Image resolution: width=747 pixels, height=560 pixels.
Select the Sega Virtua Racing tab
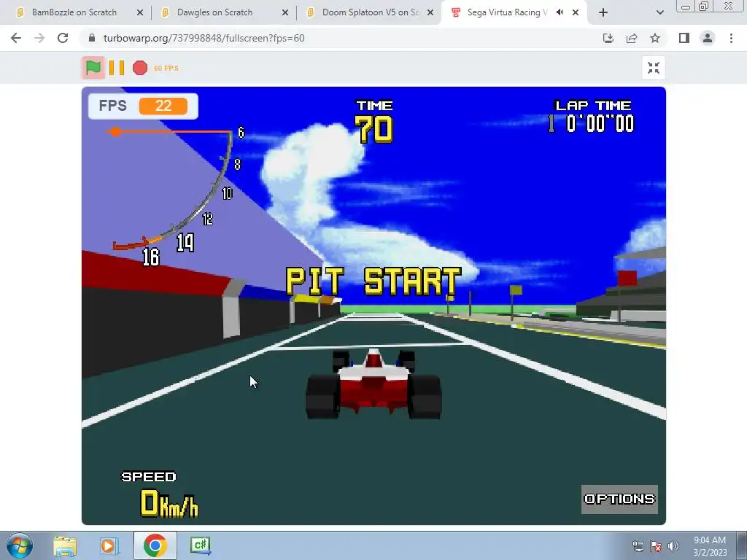click(x=507, y=12)
